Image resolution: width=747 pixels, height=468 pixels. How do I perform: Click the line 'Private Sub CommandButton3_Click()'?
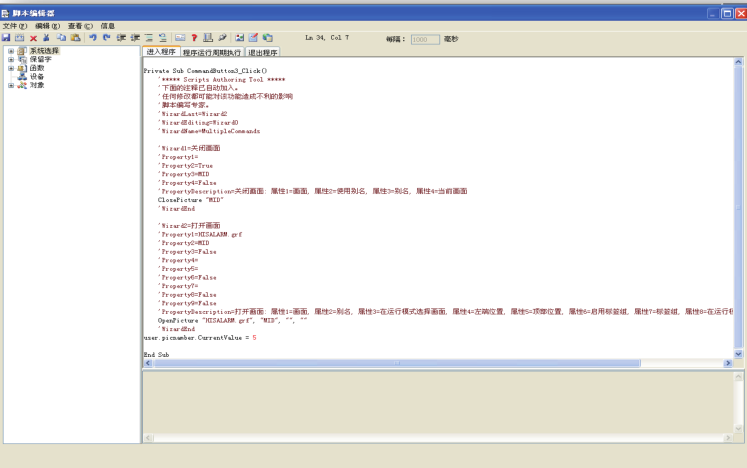tap(205, 71)
